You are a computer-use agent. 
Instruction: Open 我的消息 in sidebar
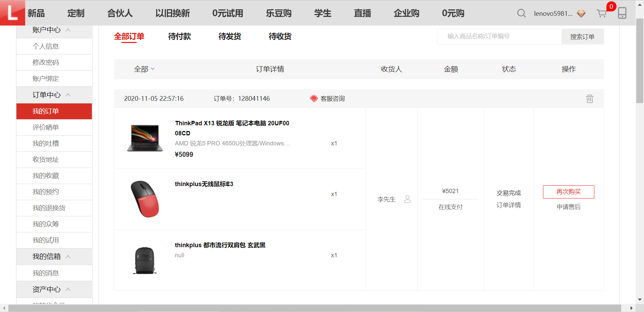(54, 273)
